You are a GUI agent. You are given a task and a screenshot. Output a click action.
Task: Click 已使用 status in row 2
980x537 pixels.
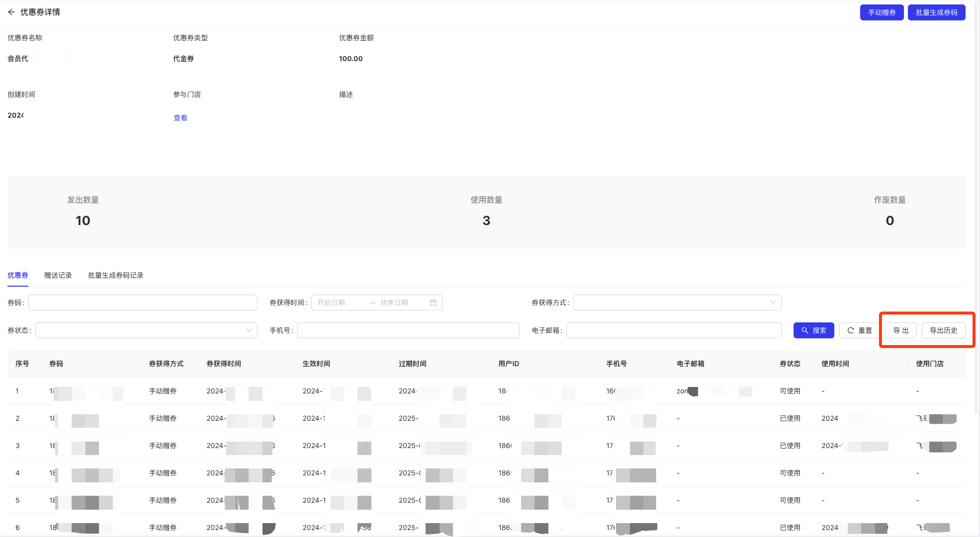(790, 418)
